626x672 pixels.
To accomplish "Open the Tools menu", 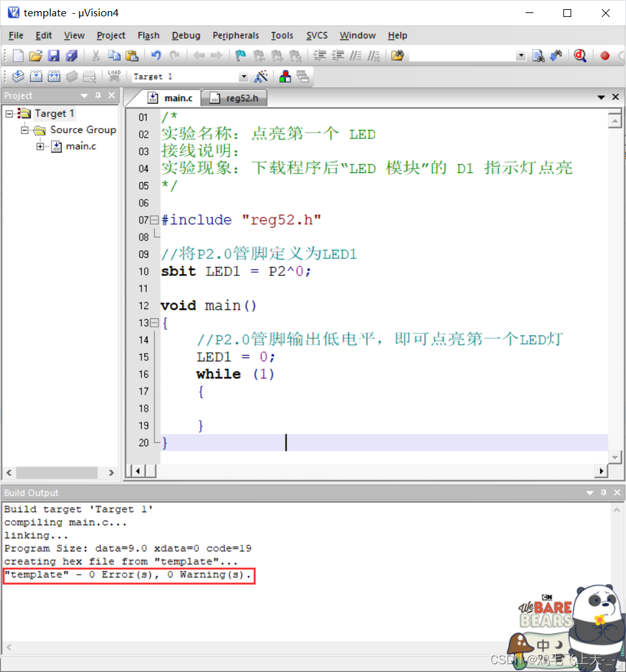I will click(x=282, y=36).
